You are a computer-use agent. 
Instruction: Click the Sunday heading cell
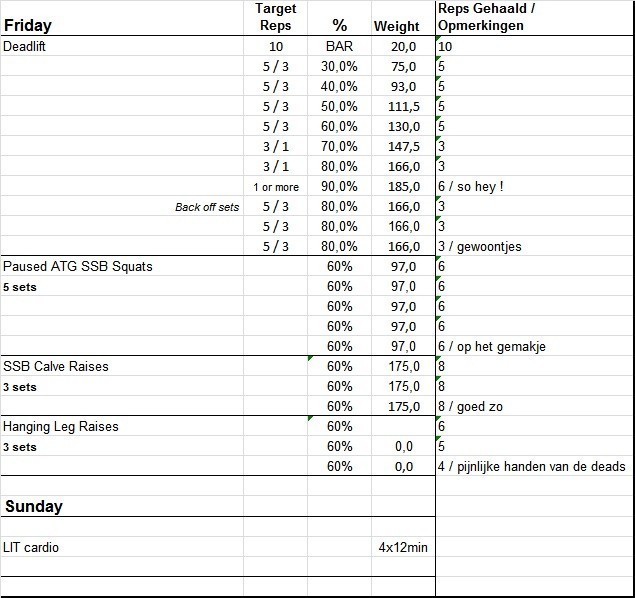[x=34, y=506]
